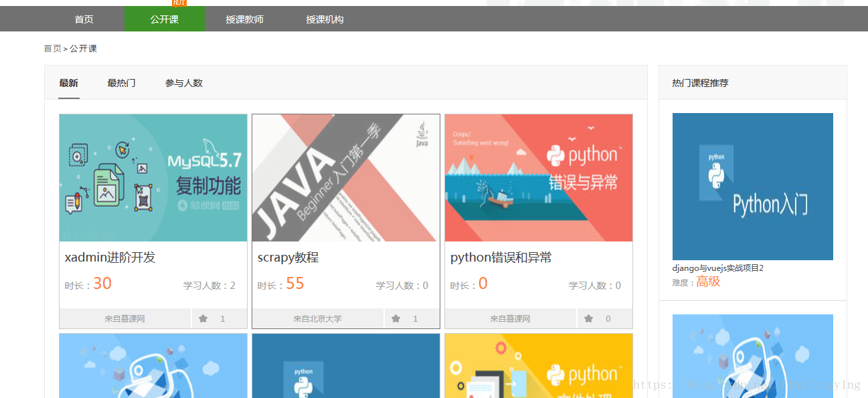Sort courses by 最热门
Screen dimensions: 868x398
pos(122,83)
